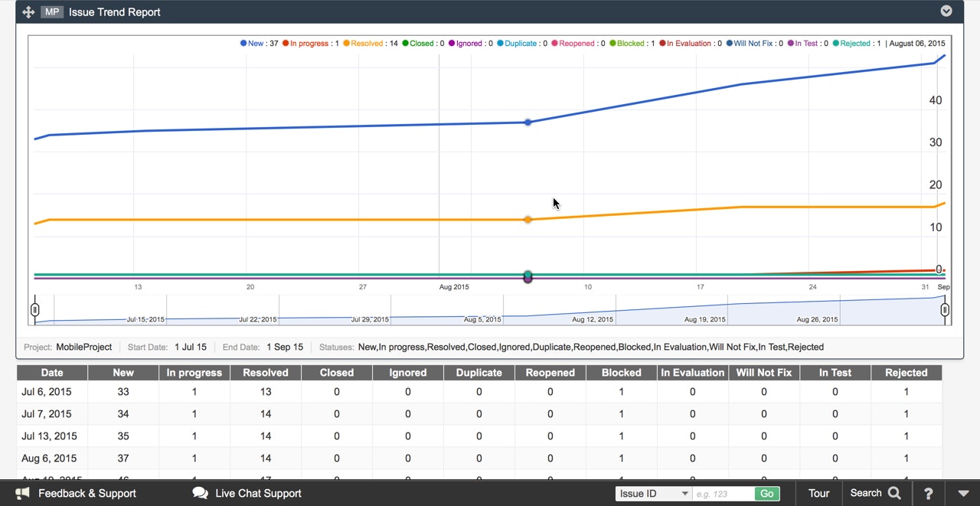Sort by Duplicate column header
Image resolution: width=980 pixels, height=506 pixels.
(479, 373)
